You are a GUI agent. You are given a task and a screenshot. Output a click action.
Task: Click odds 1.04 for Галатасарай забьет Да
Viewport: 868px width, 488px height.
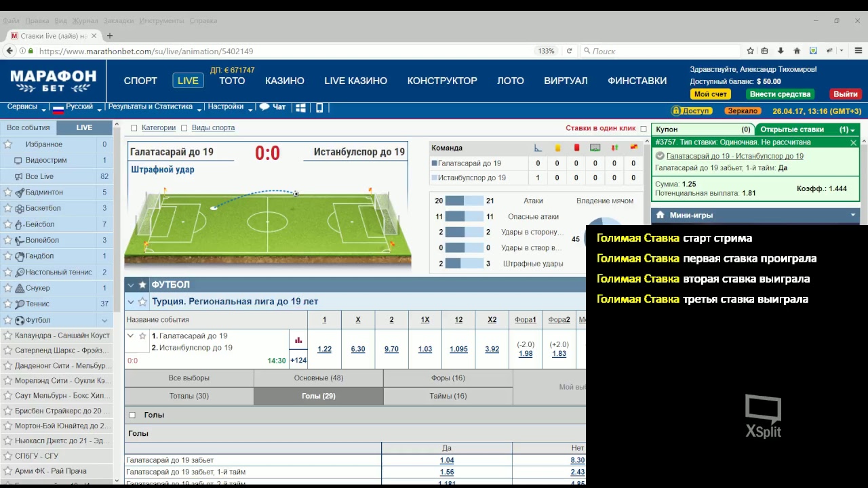pyautogui.click(x=447, y=460)
